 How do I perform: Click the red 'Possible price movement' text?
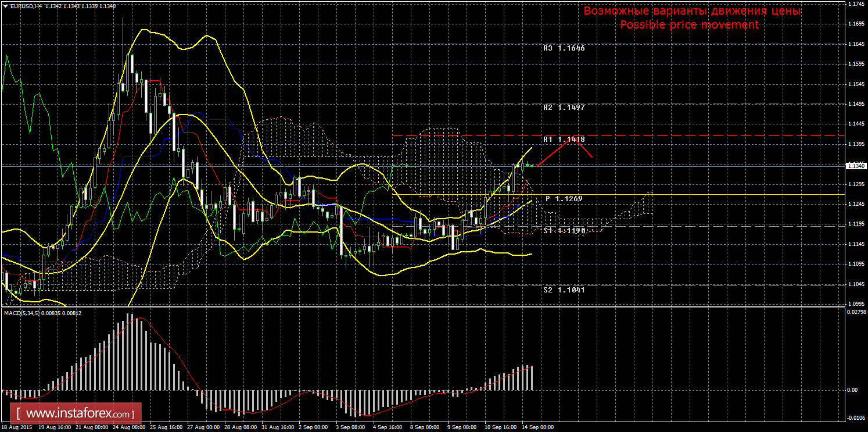point(689,25)
